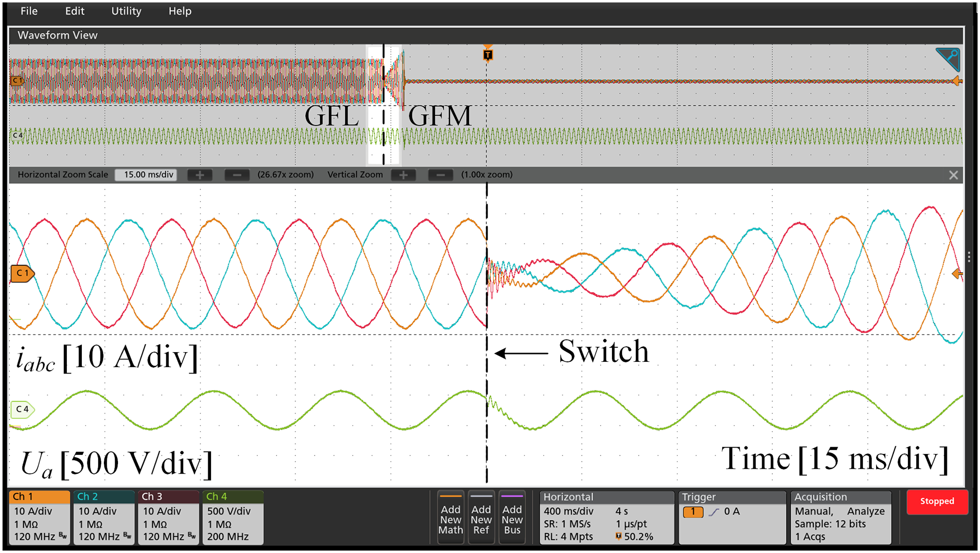This screenshot has width=980, height=553.
Task: Click the 1.00x zoom label
Action: pos(487,175)
